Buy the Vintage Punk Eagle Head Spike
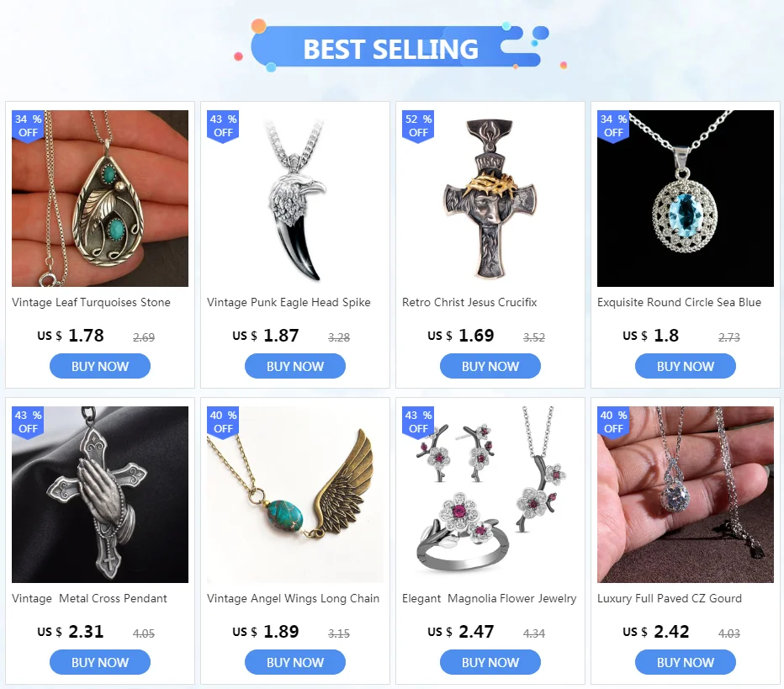This screenshot has width=784, height=689. (295, 366)
